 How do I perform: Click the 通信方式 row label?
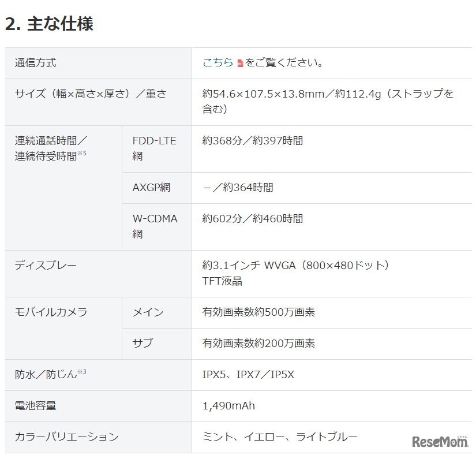[x=36, y=63]
